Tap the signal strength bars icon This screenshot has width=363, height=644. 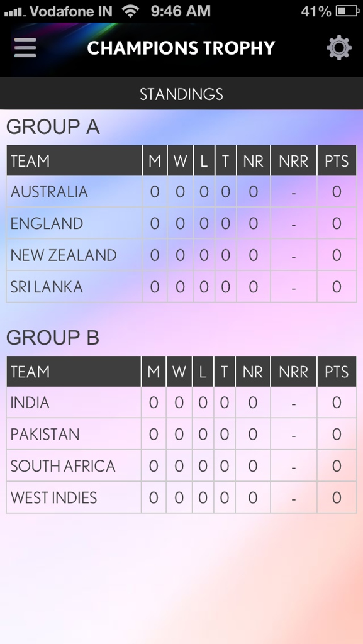[x=14, y=13]
